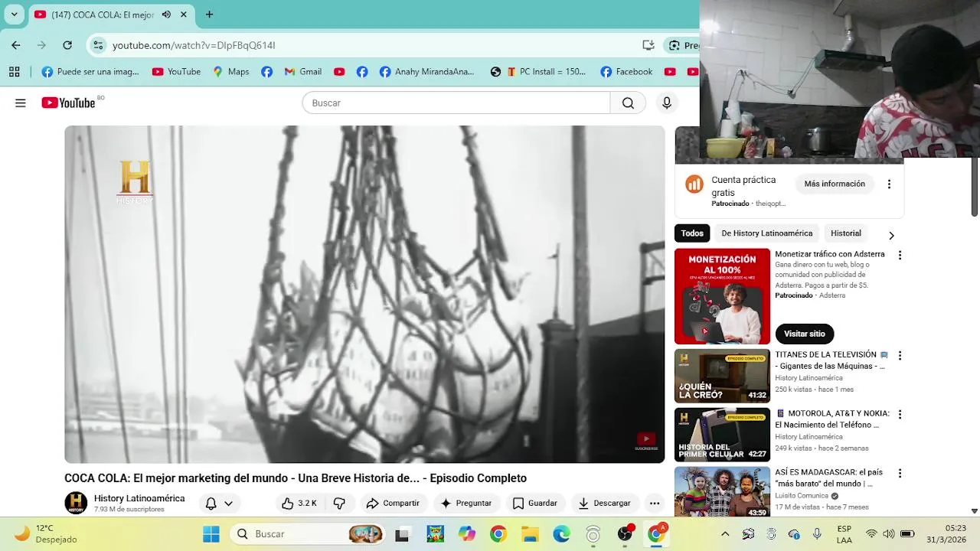The image size is (980, 551).
Task: Open File Explorer from the taskbar
Action: coord(530,534)
